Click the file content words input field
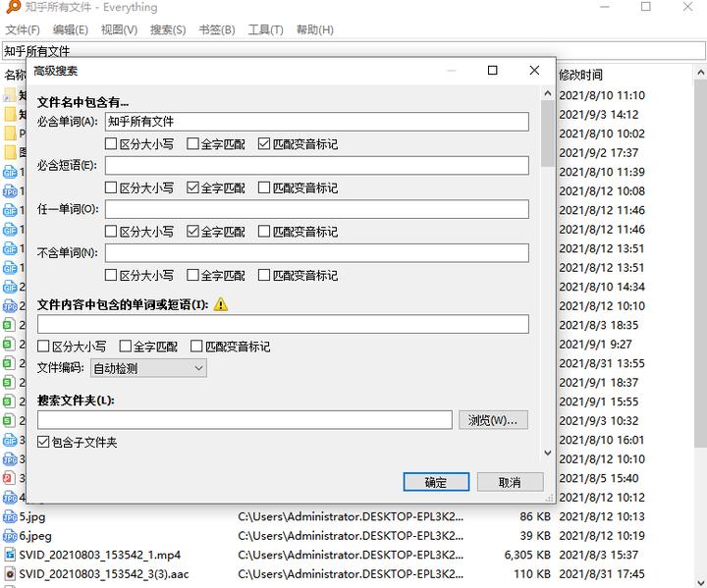The height and width of the screenshot is (588, 707). 283,324
